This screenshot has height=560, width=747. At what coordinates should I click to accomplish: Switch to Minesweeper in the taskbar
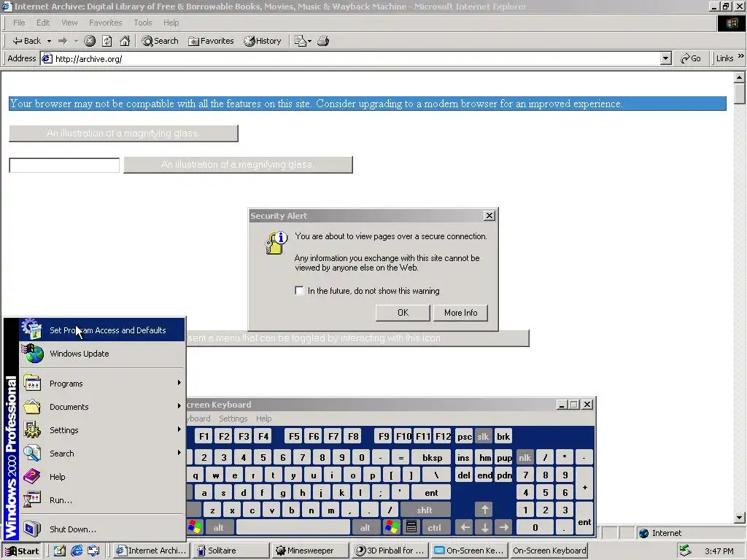tap(311, 551)
